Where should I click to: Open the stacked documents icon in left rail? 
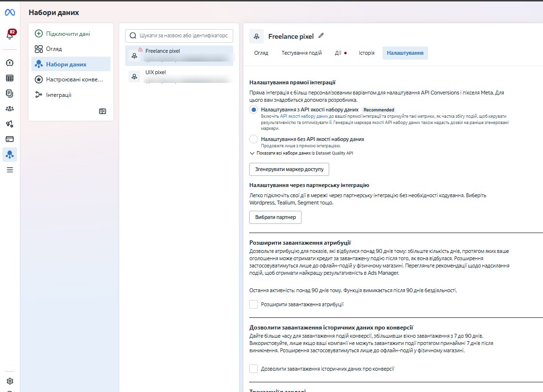[10, 93]
